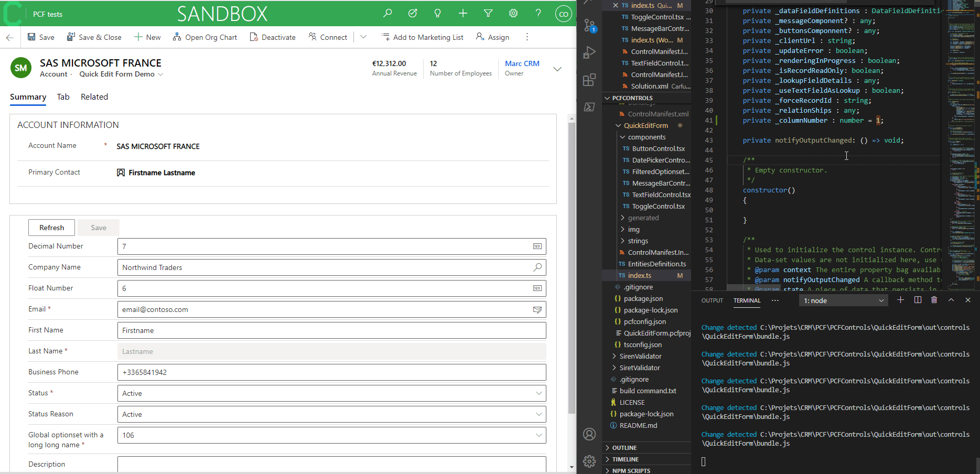The image size is (980, 474).
Task: Click into the Business Phone field
Action: (331, 372)
